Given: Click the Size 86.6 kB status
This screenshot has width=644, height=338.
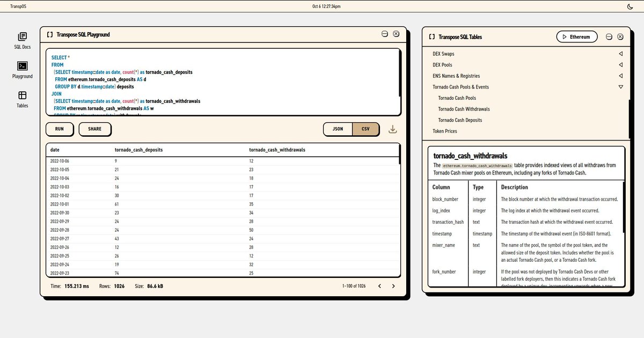Looking at the screenshot, I should coord(149,286).
